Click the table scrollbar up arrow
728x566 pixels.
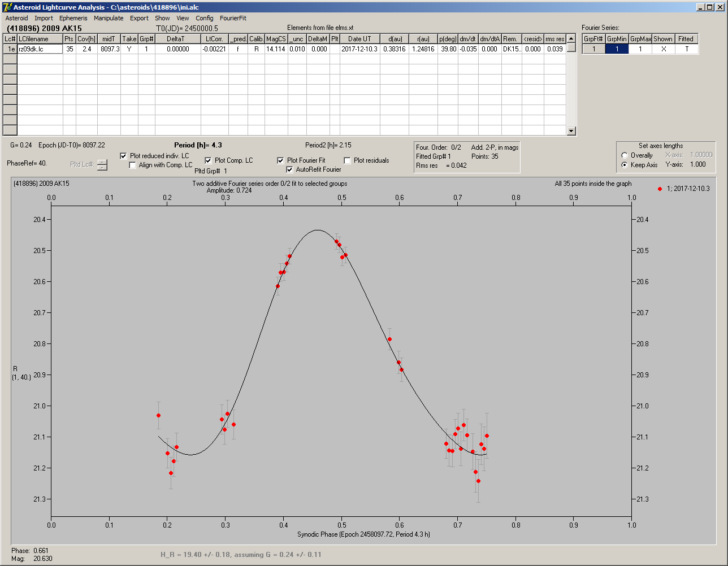pyautogui.click(x=571, y=38)
